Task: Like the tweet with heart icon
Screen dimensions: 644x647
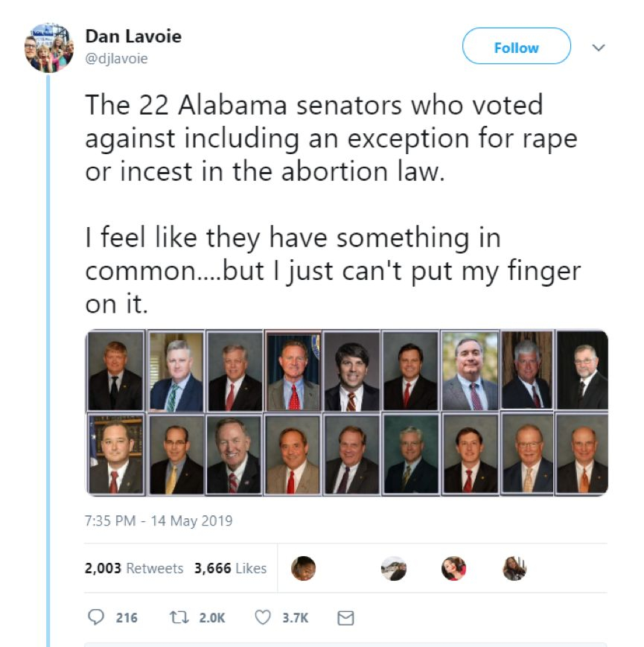Action: [x=262, y=617]
